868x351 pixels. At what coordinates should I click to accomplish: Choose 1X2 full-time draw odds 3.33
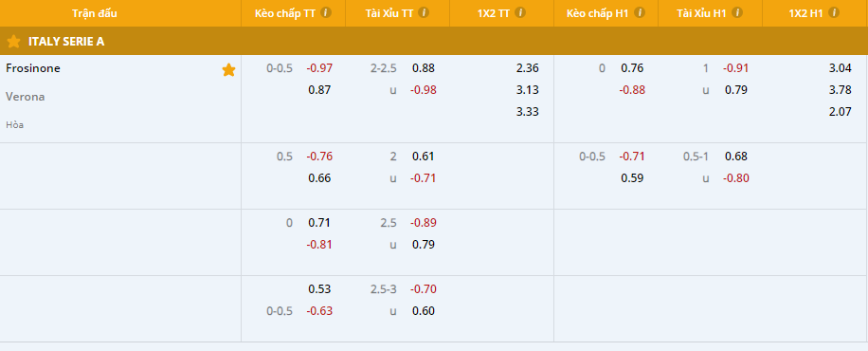coord(528,111)
